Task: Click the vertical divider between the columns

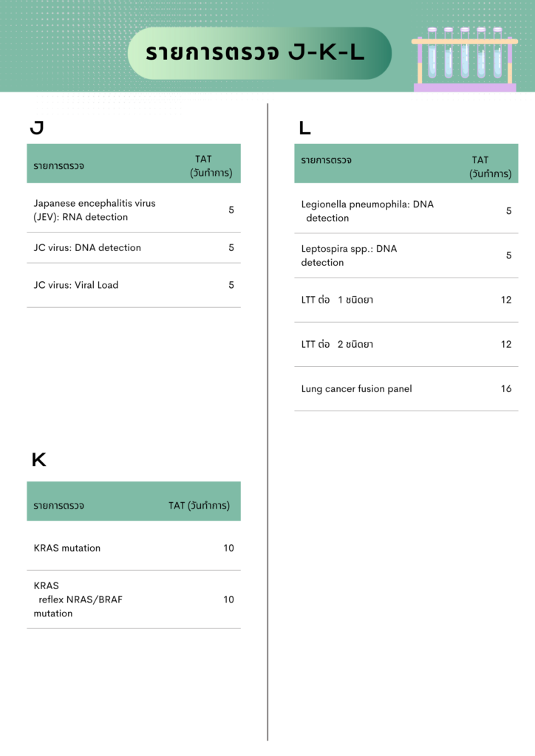Action: point(267,422)
